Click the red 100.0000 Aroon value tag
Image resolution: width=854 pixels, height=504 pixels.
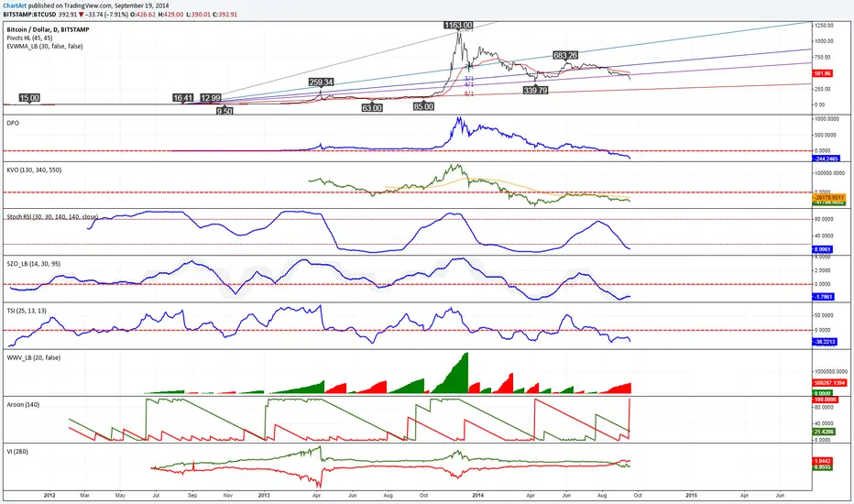click(x=825, y=400)
